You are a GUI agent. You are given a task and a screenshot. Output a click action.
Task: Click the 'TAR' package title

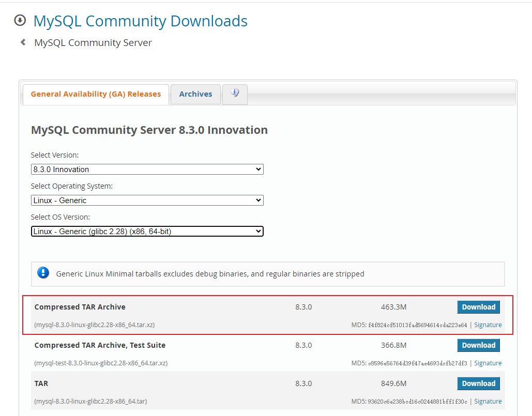(x=41, y=383)
